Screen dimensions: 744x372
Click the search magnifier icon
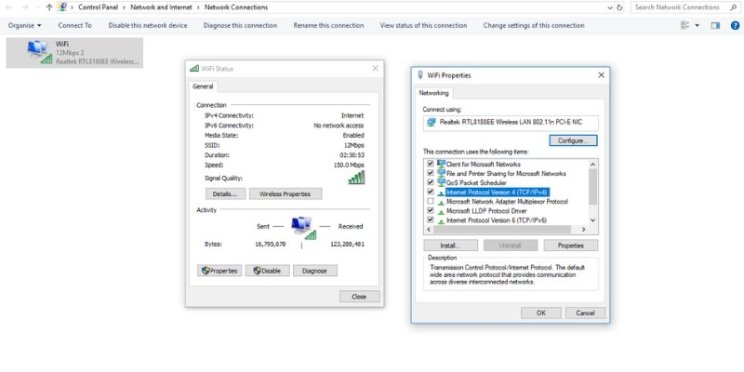click(x=733, y=7)
